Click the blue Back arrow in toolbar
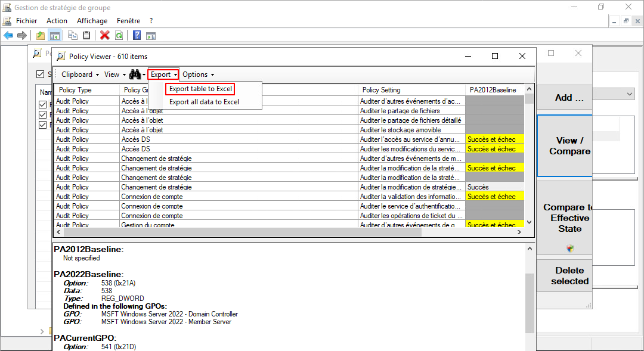The height and width of the screenshot is (351, 644). [x=8, y=36]
